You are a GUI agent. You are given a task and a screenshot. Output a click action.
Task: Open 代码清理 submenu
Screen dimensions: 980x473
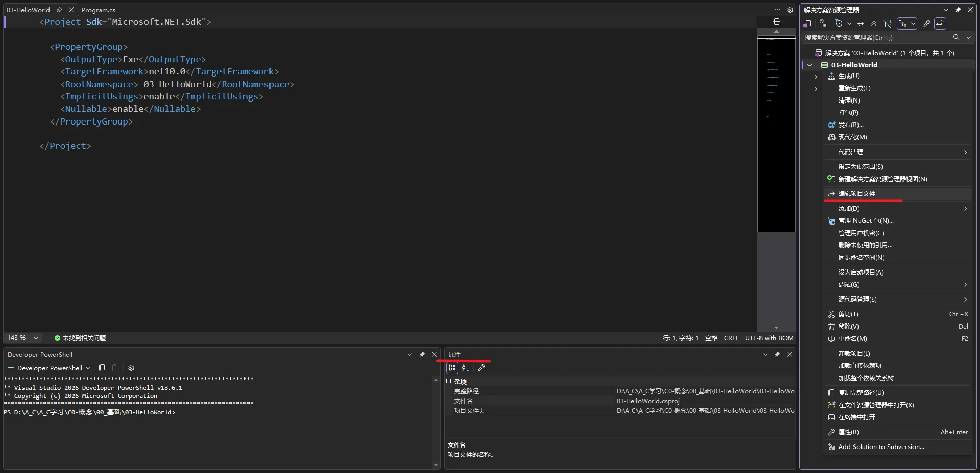[x=897, y=152]
